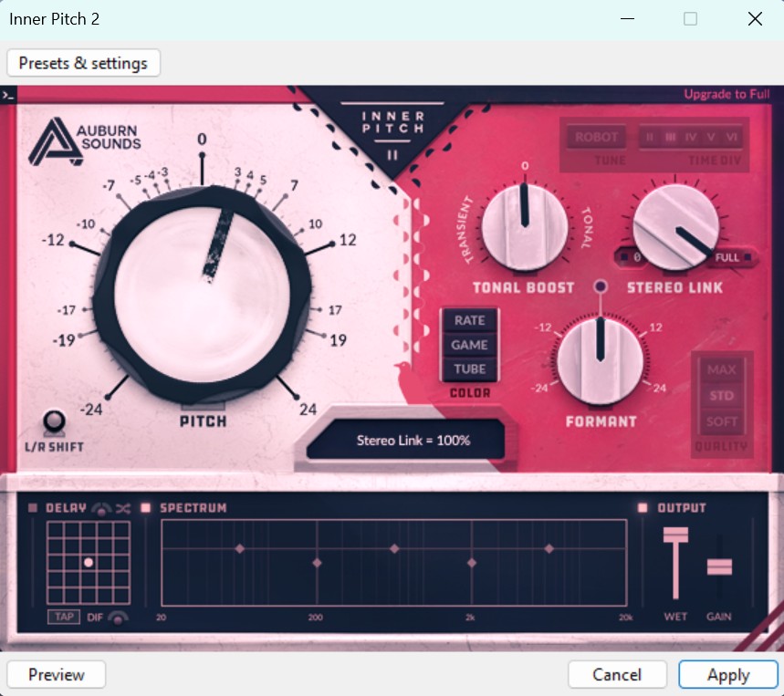784x696 pixels.
Task: Click the 10 mark on Pitch dial
Action: pyautogui.click(x=315, y=223)
